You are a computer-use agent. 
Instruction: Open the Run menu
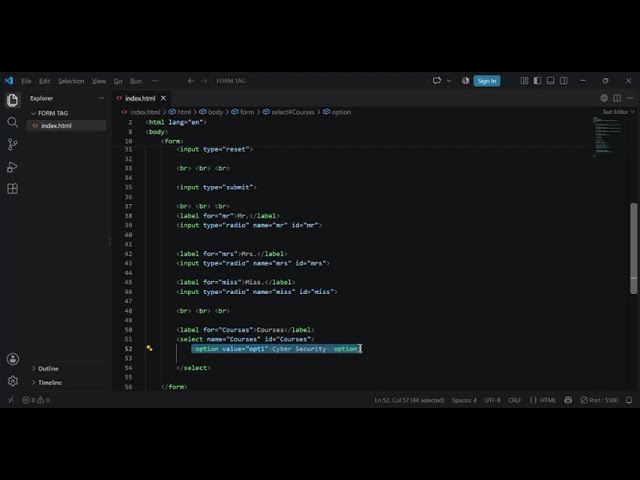[136, 81]
